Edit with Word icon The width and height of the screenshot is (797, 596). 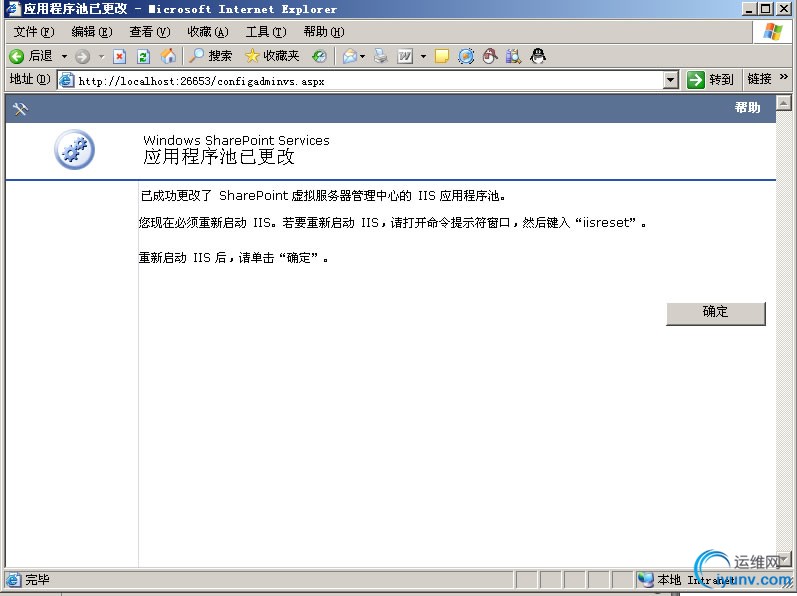tap(405, 56)
